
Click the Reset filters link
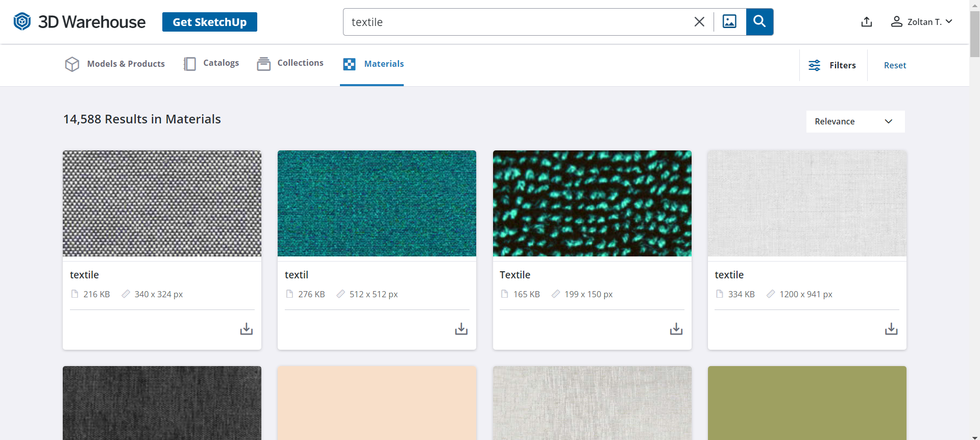pyautogui.click(x=895, y=65)
